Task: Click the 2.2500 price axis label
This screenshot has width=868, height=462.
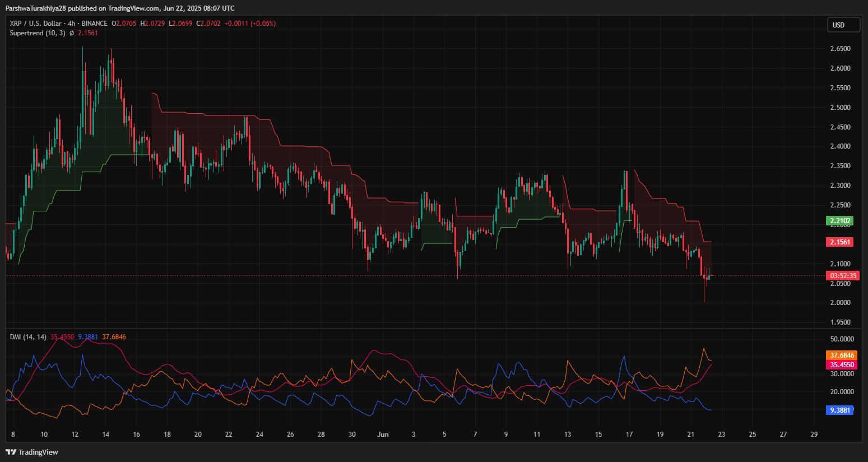Action: tap(840, 205)
